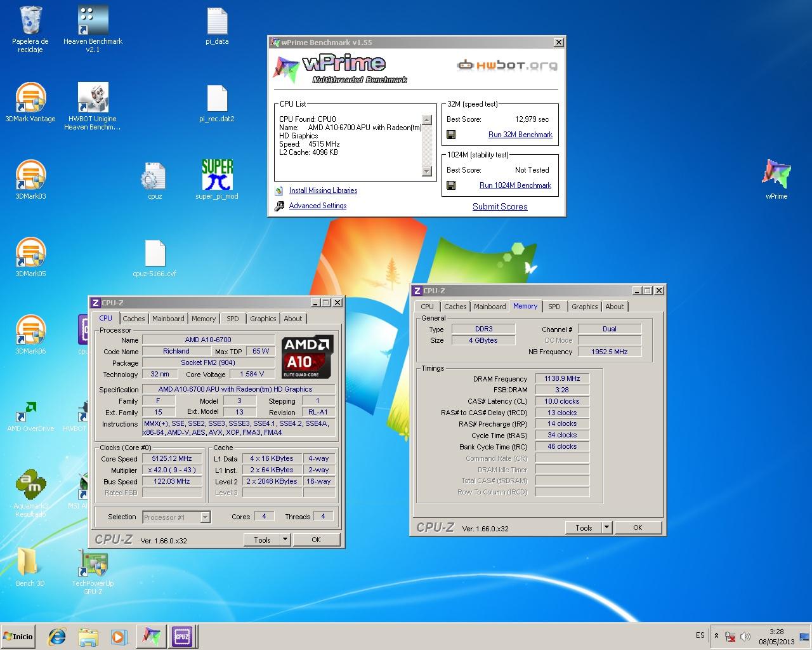Switch to Mainboard tab in right CPU-Z

coord(490,307)
